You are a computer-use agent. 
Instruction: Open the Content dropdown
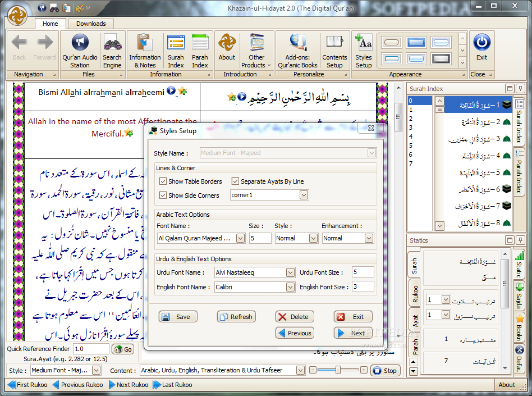pyautogui.click(x=300, y=370)
